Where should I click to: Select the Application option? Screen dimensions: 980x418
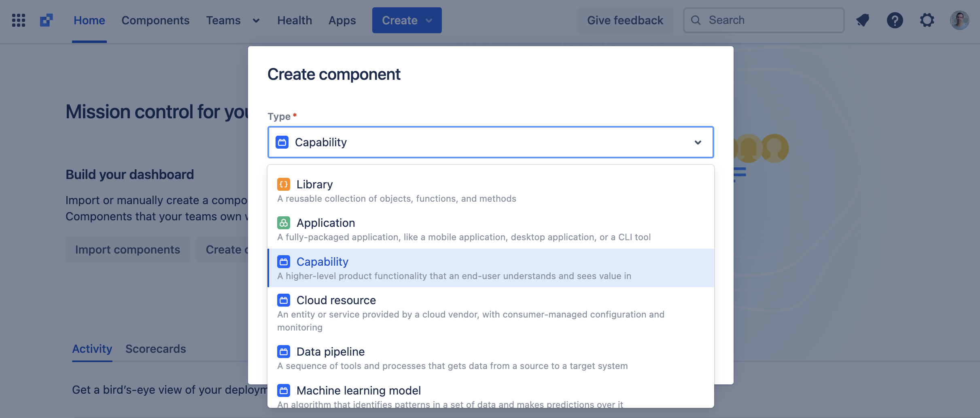pyautogui.click(x=491, y=229)
